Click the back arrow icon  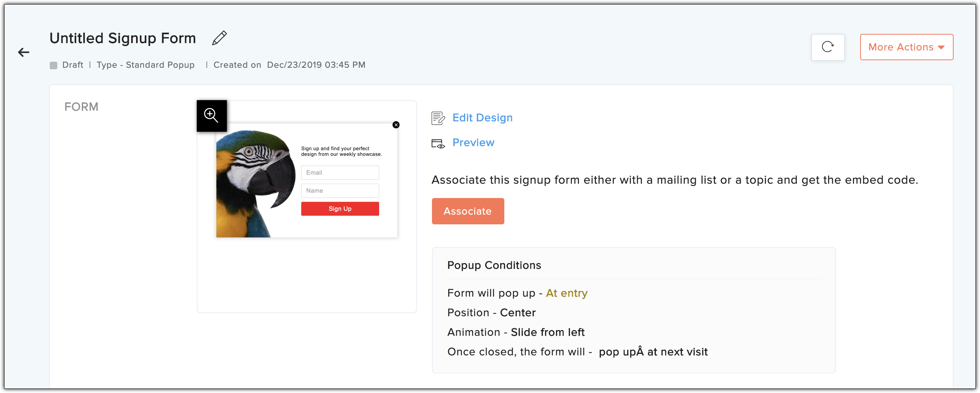click(x=24, y=52)
